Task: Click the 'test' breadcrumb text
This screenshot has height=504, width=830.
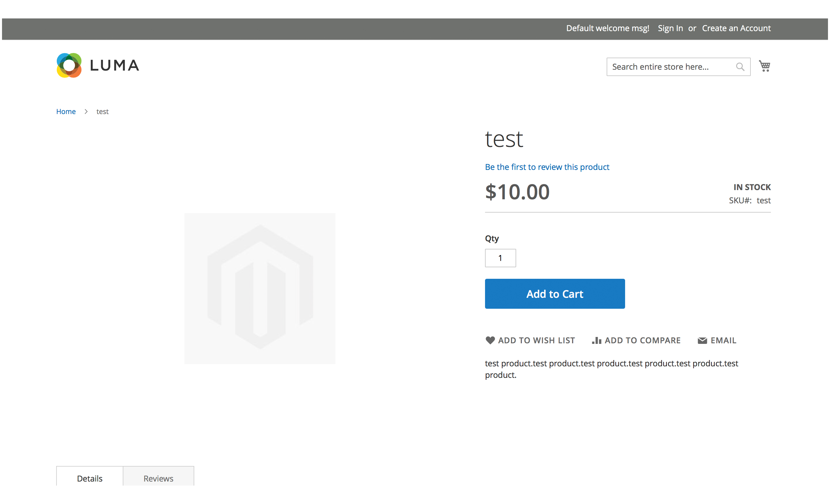Action: 102,111
